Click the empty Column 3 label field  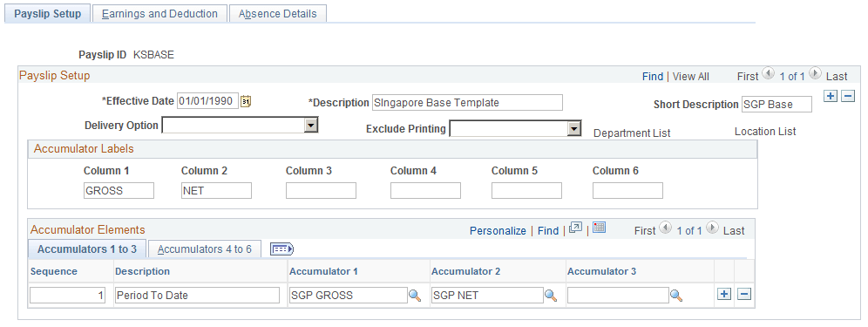pyautogui.click(x=321, y=191)
